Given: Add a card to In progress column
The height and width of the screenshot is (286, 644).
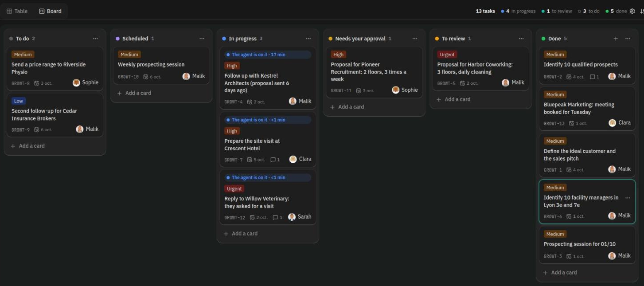Looking at the screenshot, I should [240, 234].
